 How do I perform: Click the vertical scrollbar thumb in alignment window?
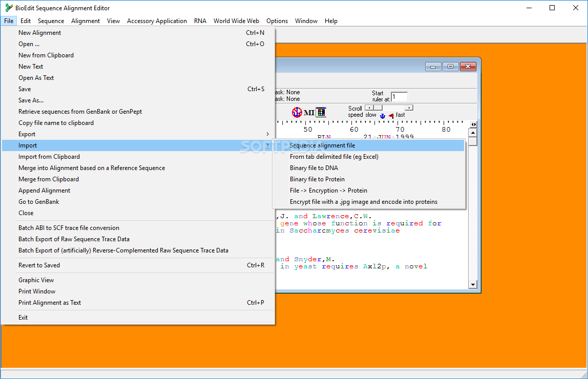click(x=473, y=141)
